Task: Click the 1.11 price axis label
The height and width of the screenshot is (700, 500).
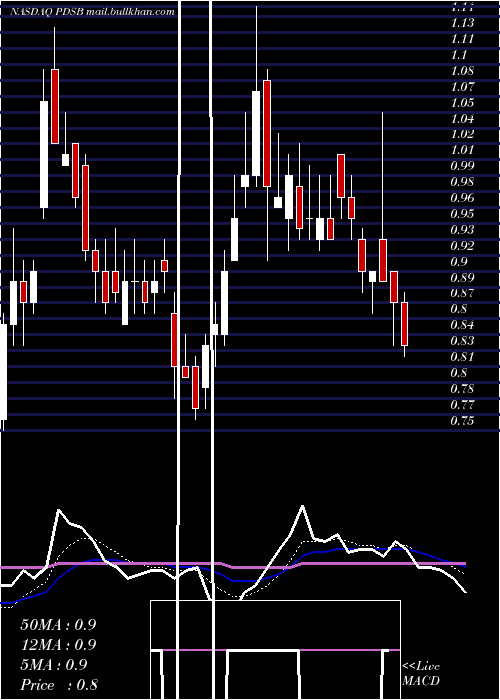Action: [x=462, y=38]
